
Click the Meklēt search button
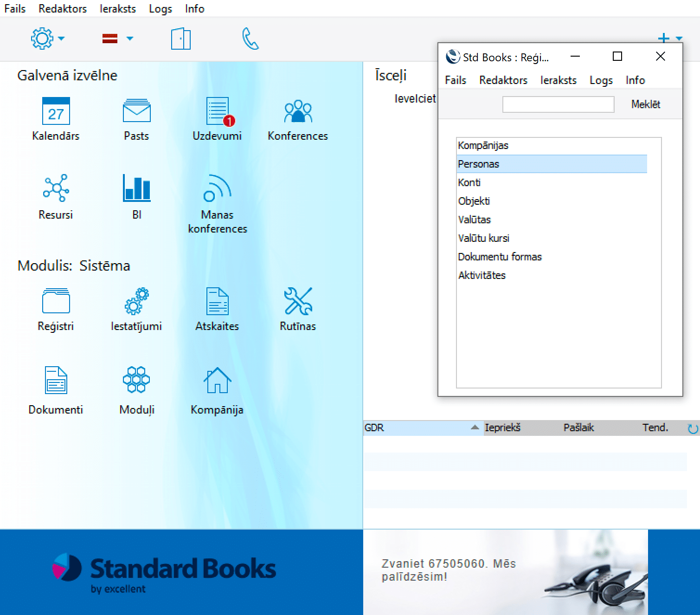click(645, 104)
